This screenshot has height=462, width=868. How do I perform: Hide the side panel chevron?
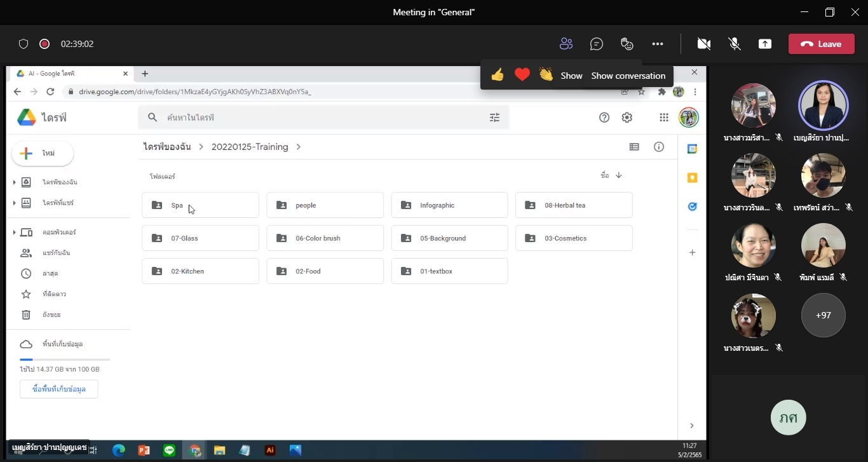tap(692, 426)
